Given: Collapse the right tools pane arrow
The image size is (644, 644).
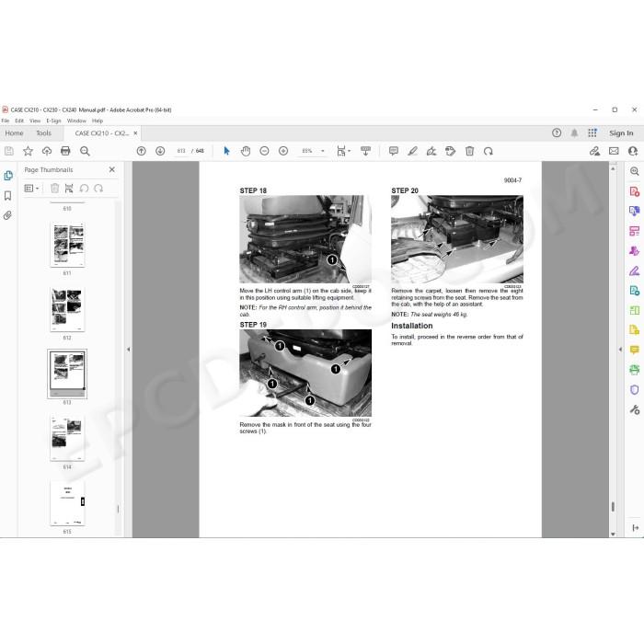Looking at the screenshot, I should pos(620,349).
